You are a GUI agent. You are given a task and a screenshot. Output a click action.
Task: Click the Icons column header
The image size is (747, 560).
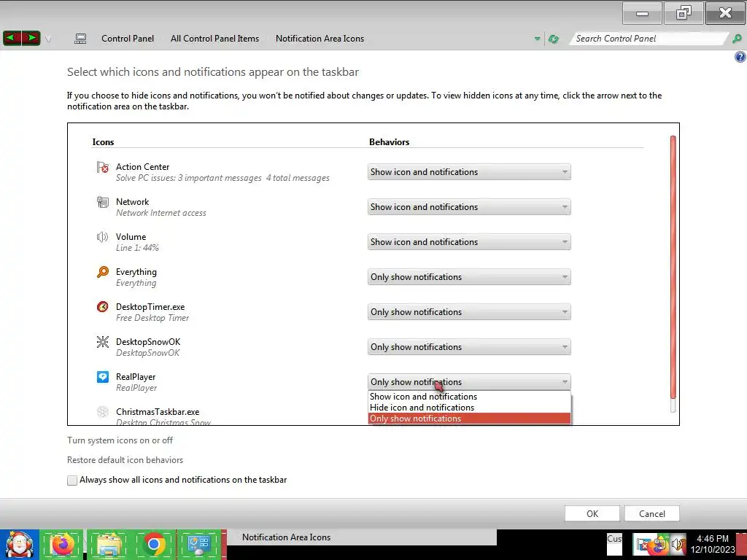103,142
